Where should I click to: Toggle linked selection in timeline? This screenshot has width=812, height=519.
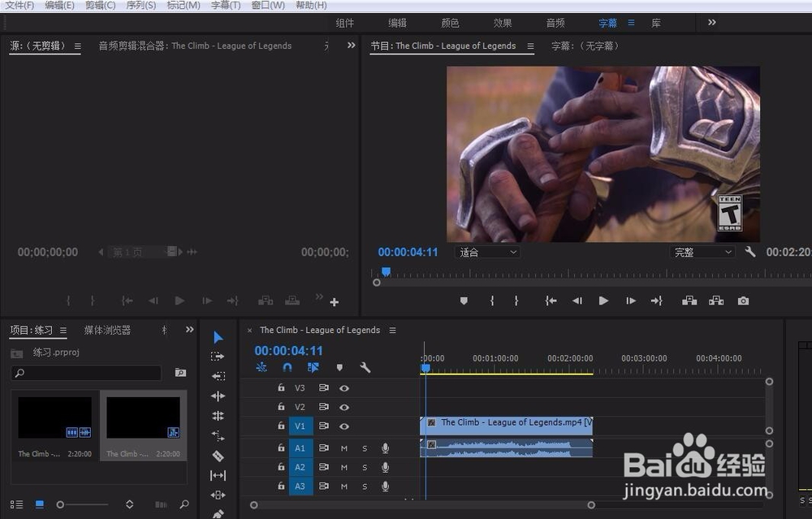[x=313, y=367]
